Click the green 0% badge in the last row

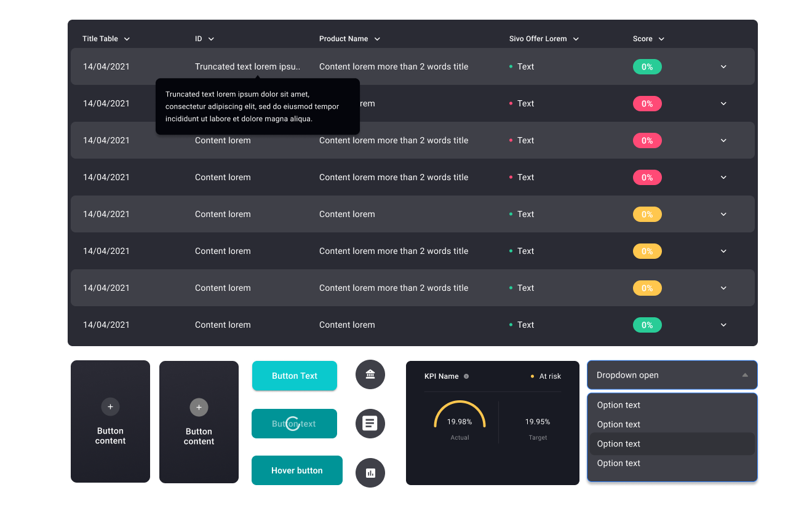click(647, 325)
